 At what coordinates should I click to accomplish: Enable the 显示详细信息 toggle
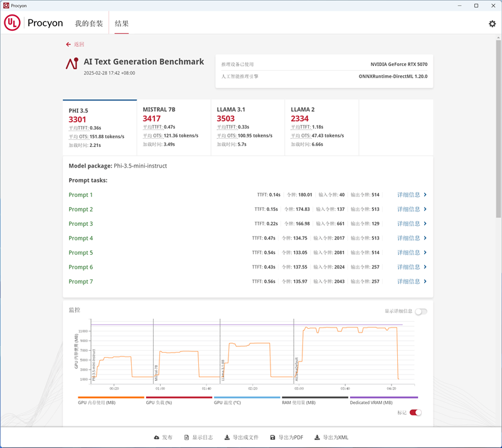(420, 311)
